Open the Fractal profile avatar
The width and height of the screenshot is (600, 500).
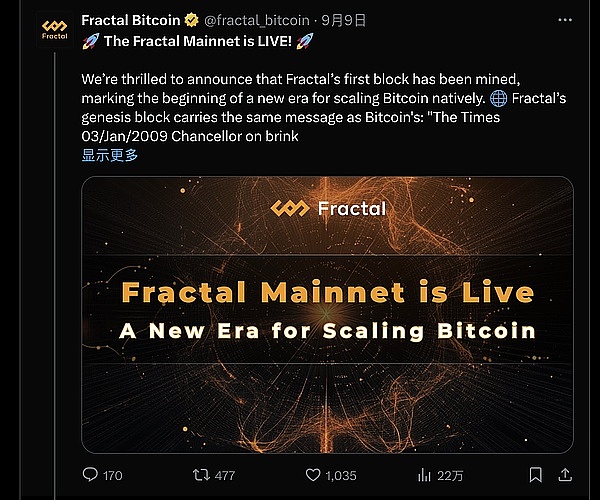54,28
